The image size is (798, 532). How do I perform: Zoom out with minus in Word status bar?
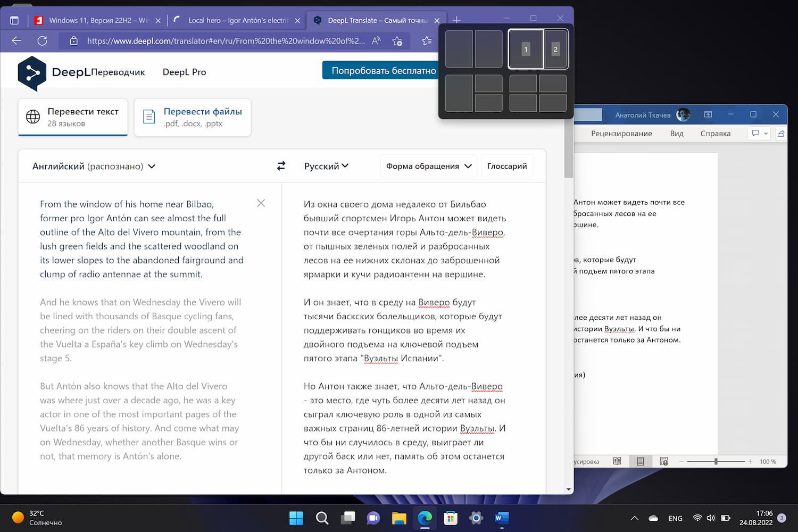pyautogui.click(x=681, y=461)
